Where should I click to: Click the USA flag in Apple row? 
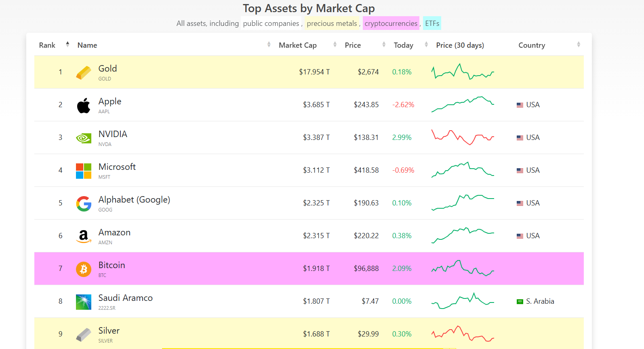pyautogui.click(x=520, y=105)
